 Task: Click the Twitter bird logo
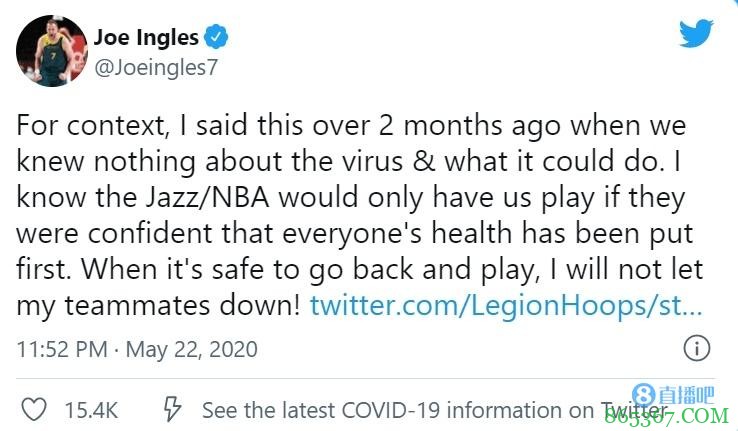tap(696, 35)
